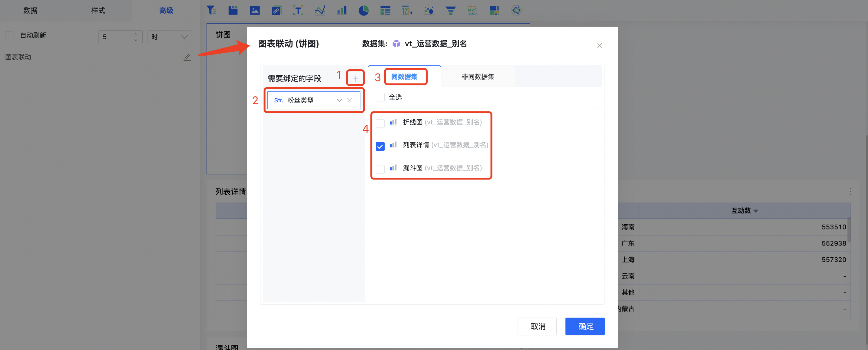Check the 全选 checkbox
Screen dimensions: 868x350
380,97
